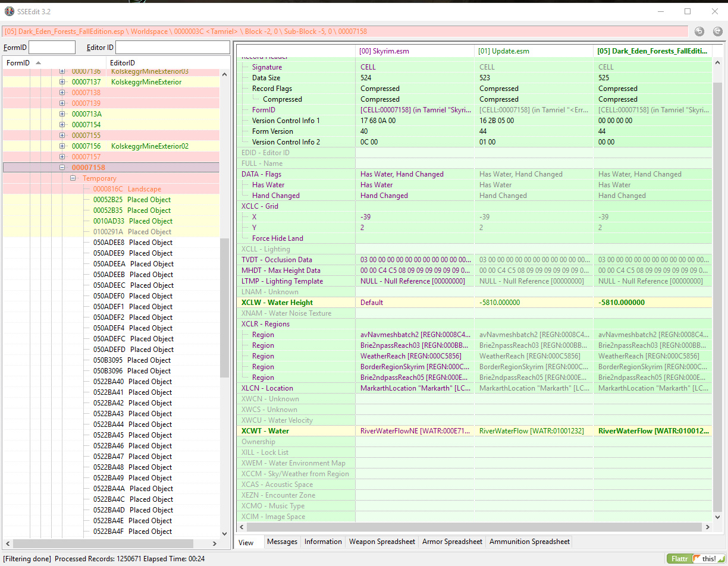Collapse the 00007158 cell node
Viewport: 728px width, 566px height.
(62, 168)
